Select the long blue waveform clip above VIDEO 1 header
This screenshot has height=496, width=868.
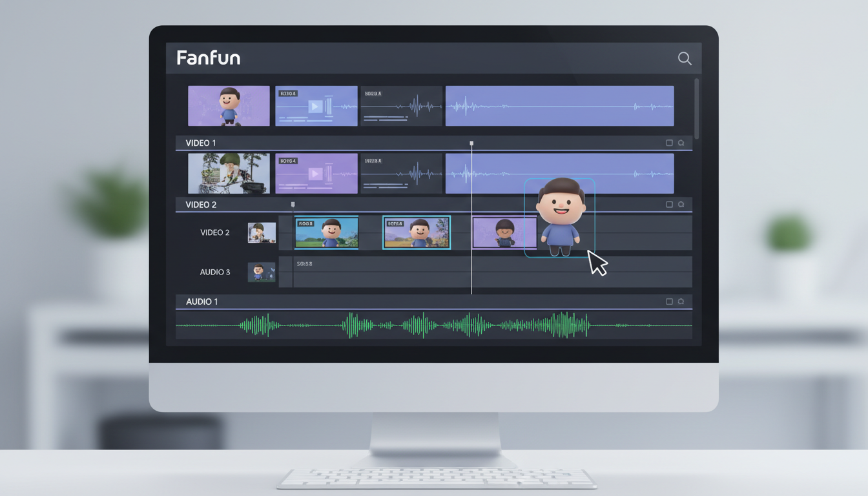[560, 106]
